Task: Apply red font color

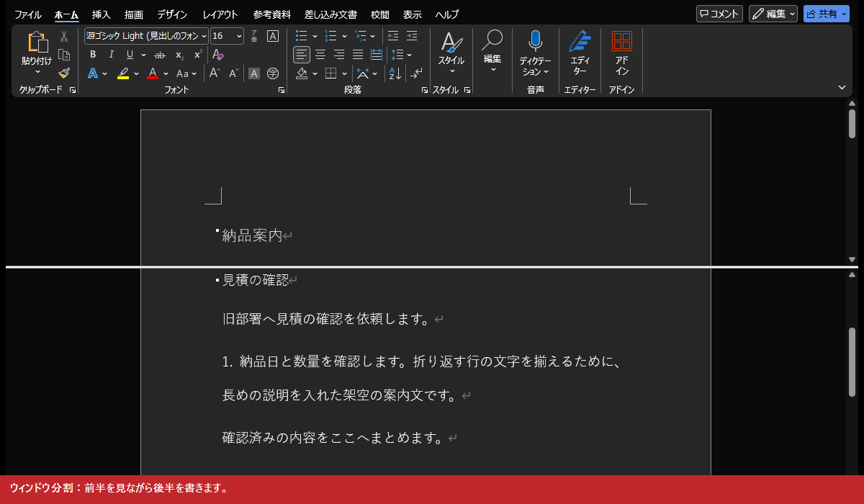Action: click(153, 73)
